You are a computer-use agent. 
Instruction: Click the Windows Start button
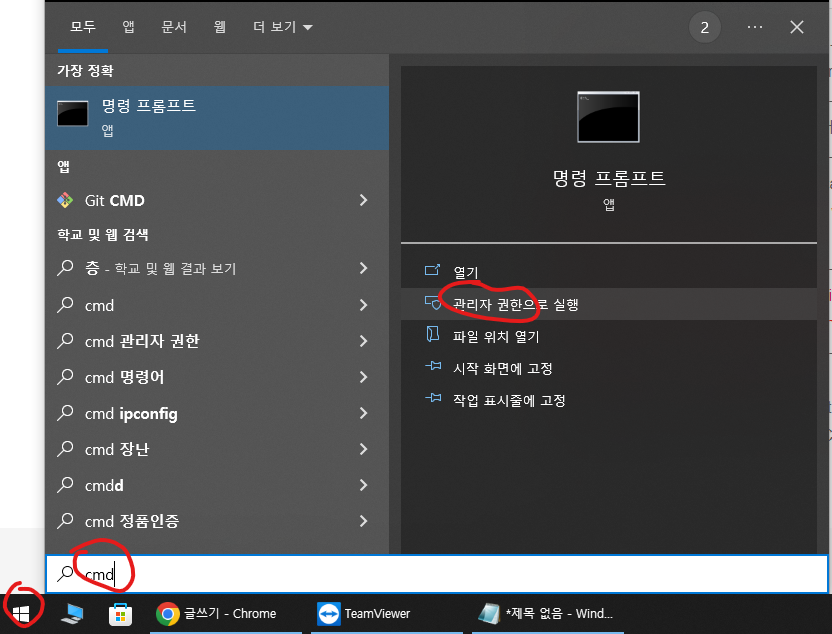pyautogui.click(x=21, y=614)
